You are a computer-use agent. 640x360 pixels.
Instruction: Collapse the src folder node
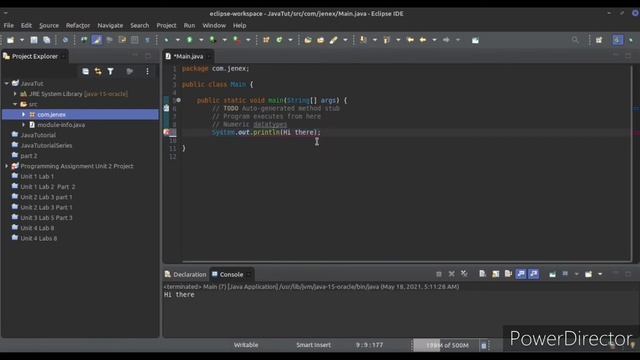[15, 104]
